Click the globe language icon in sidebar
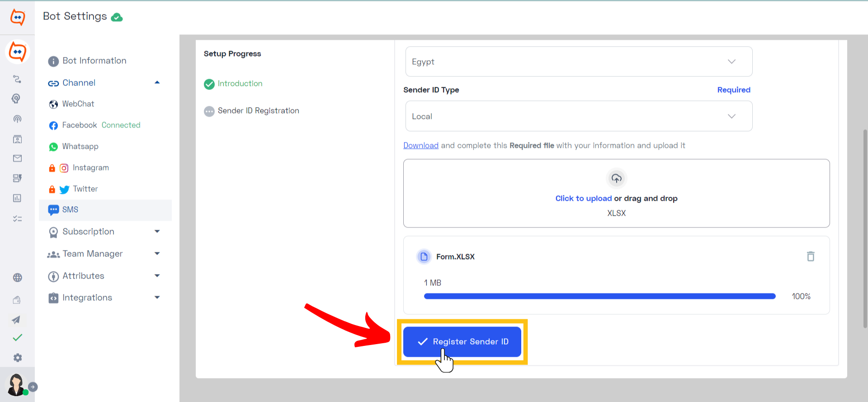 pos(17,278)
